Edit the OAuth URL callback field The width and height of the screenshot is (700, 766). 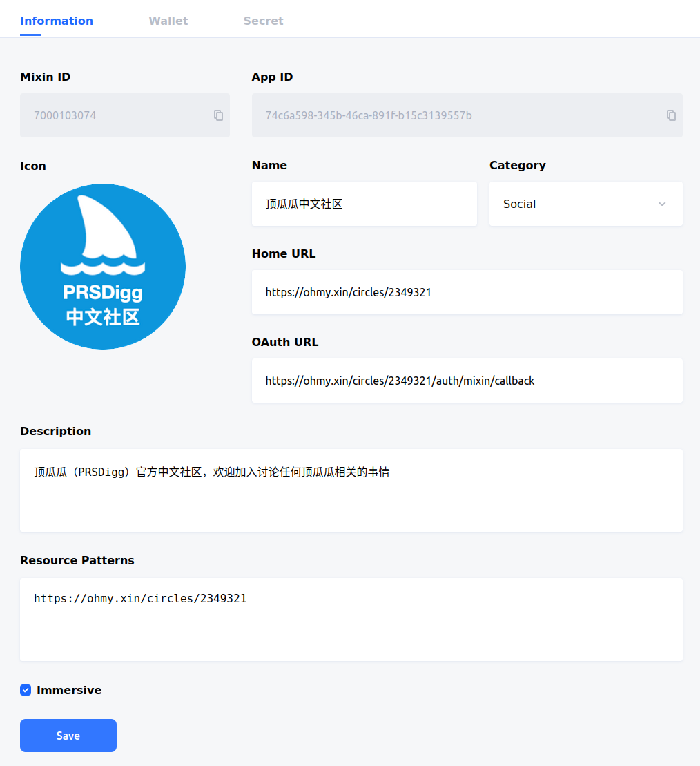[x=467, y=381]
